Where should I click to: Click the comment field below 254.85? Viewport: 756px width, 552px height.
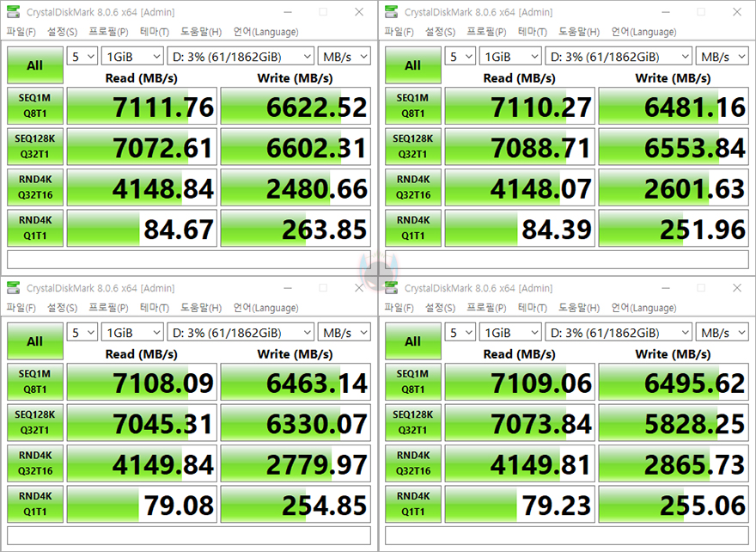(189, 536)
